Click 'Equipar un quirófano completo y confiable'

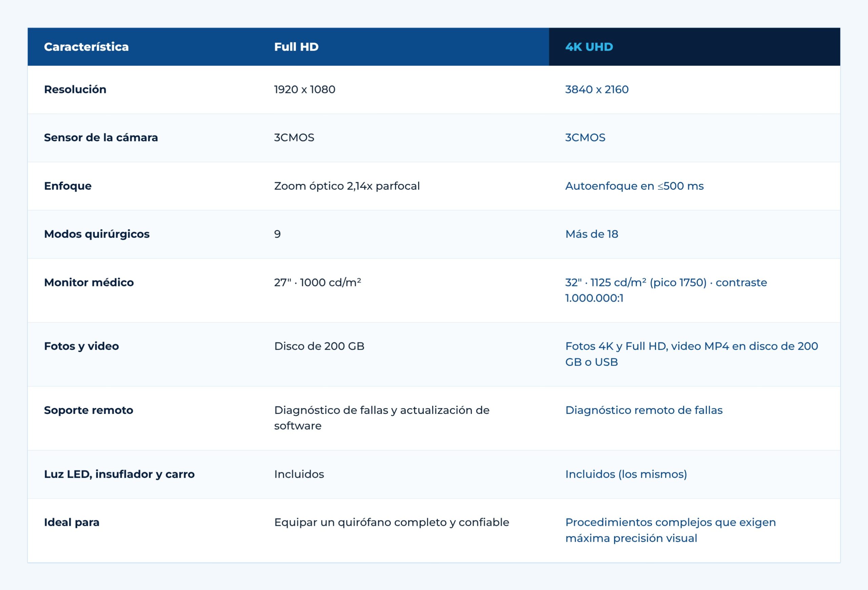click(391, 522)
